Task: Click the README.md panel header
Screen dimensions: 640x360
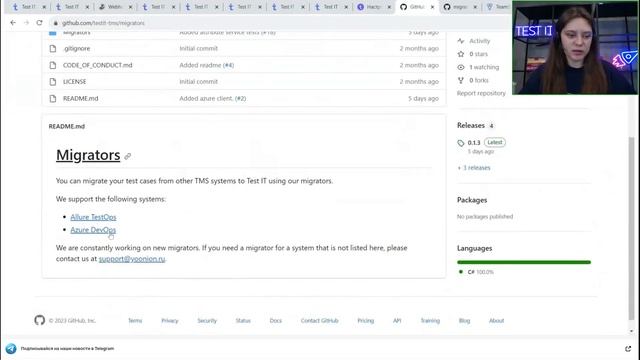Action: coord(67,127)
